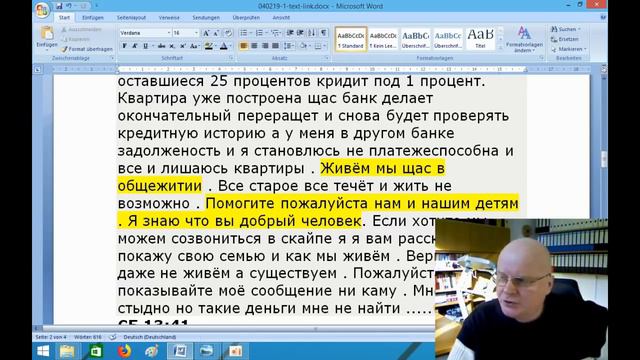Open the Markieren dropdown
The width and height of the screenshot is (640, 360).
coord(568,49)
